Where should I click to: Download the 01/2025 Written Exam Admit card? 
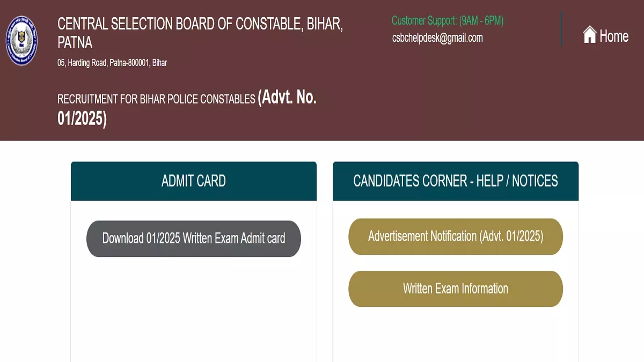(194, 239)
